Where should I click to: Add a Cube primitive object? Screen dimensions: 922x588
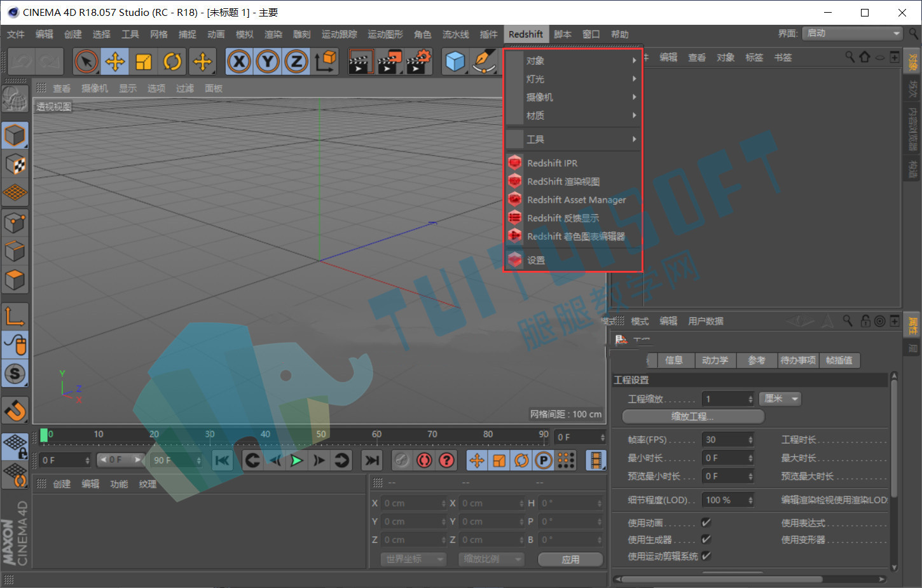pyautogui.click(x=455, y=62)
